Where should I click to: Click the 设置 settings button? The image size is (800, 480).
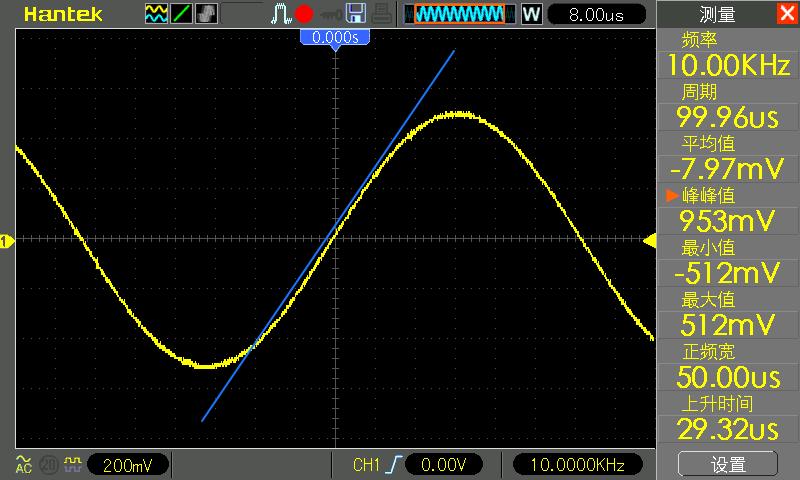[x=728, y=464]
